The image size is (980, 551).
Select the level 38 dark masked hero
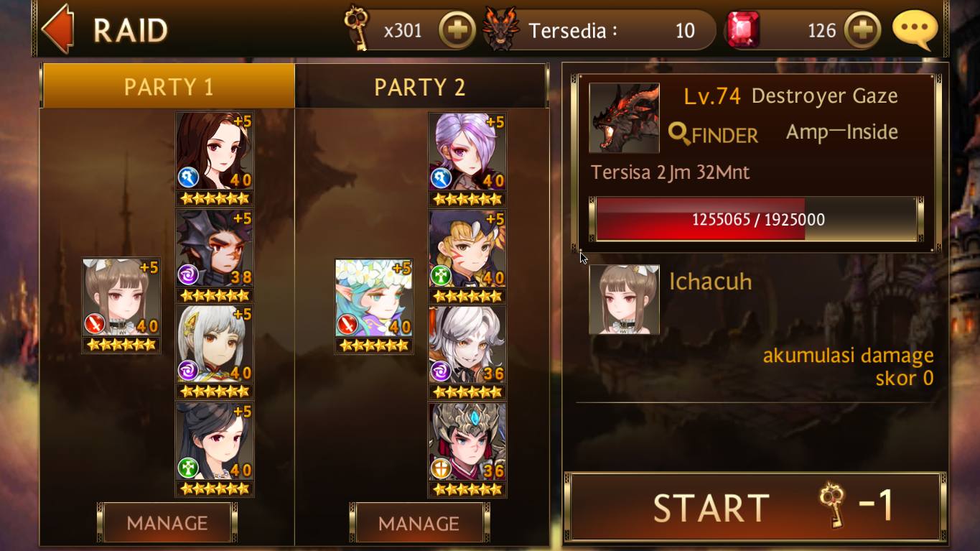214,255
